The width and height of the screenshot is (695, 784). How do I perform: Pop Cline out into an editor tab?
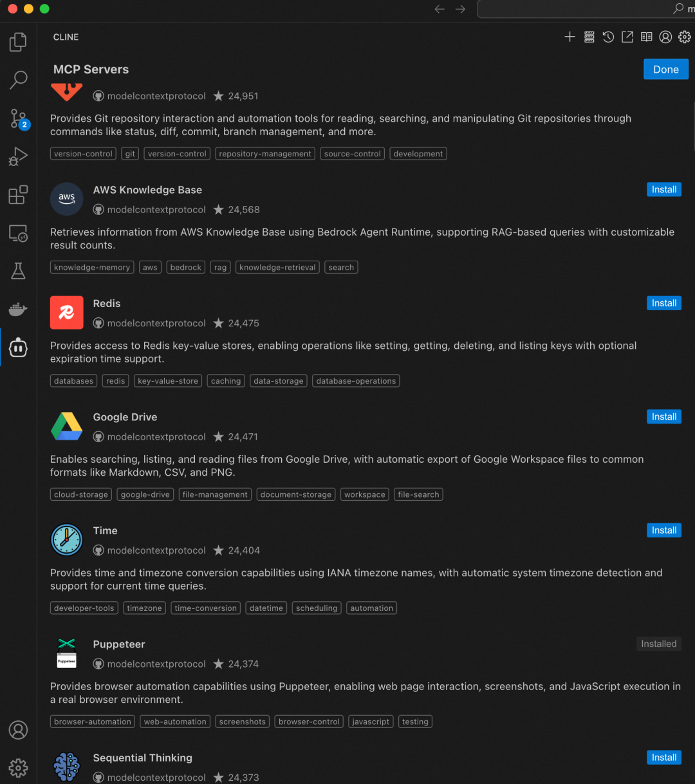[627, 37]
